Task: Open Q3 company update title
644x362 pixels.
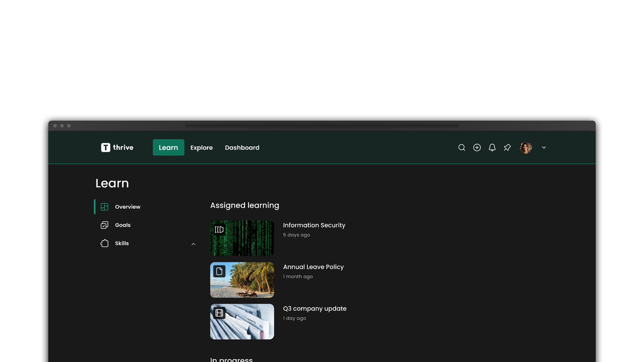Action: 315,308
